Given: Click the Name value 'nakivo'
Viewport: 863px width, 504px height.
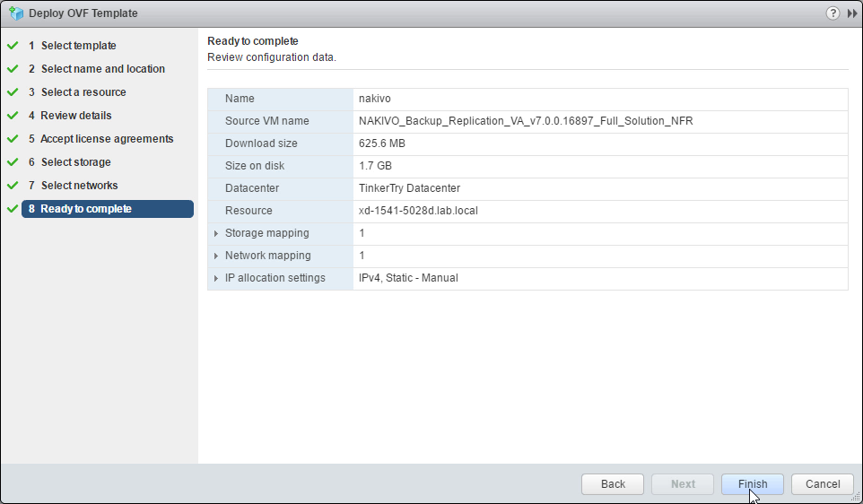Looking at the screenshot, I should [375, 99].
